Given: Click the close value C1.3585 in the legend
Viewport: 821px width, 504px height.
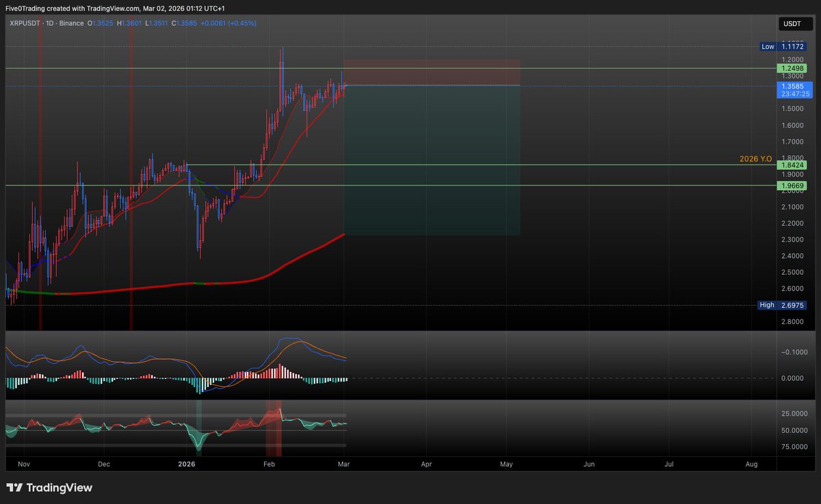Looking at the screenshot, I should [x=185, y=23].
